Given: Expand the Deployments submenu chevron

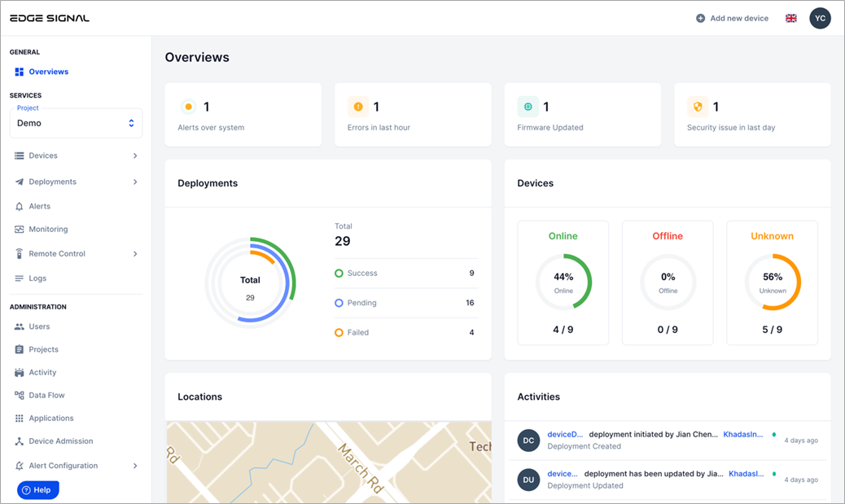Looking at the screenshot, I should coord(135,182).
